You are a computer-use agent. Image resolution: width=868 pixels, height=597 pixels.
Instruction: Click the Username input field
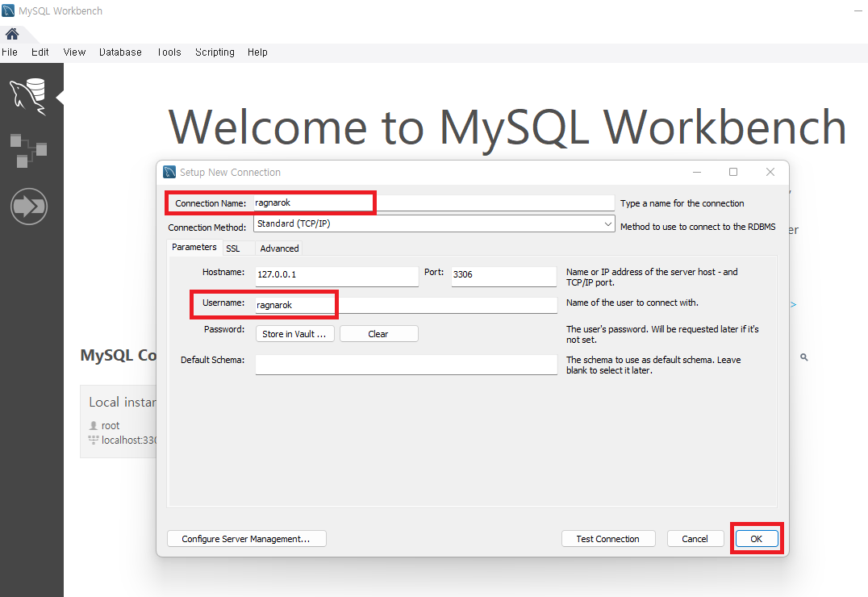point(407,305)
